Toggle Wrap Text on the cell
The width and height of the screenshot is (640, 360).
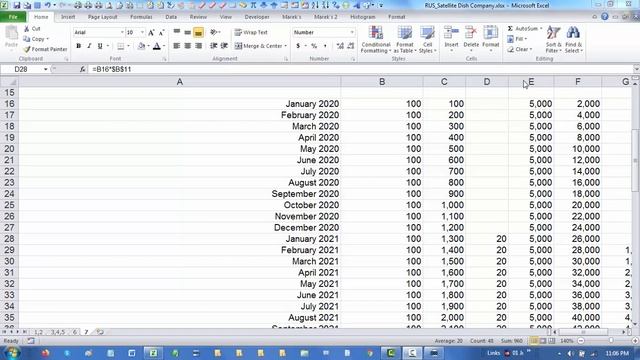click(x=251, y=32)
